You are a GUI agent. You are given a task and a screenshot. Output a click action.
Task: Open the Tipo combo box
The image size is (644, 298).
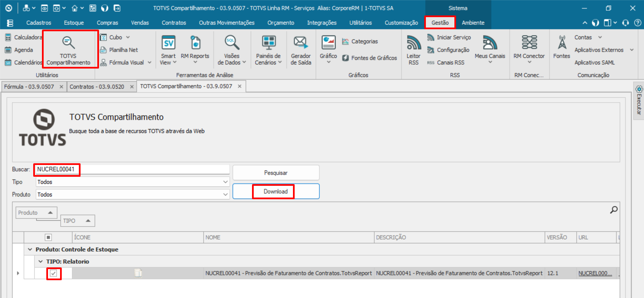tap(133, 182)
